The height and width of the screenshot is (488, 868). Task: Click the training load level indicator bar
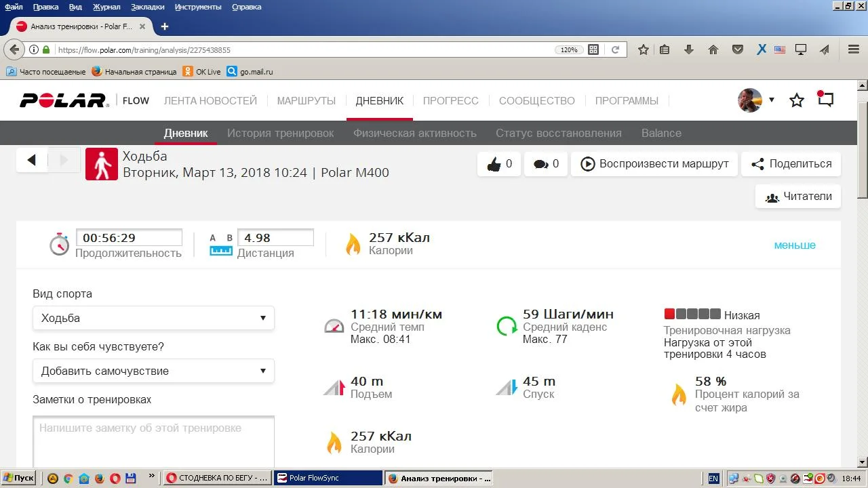692,314
